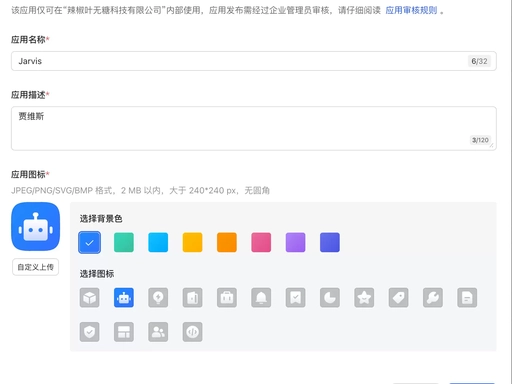
Task: Click the large robot icon preview
Action: pos(35,226)
